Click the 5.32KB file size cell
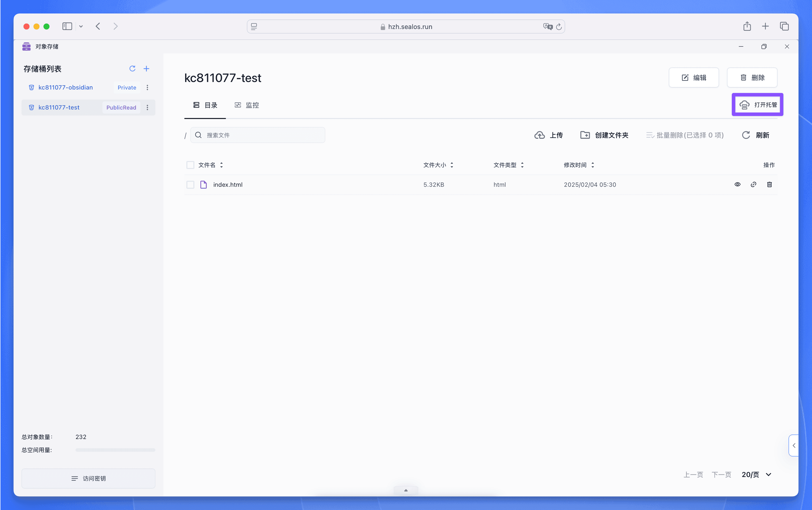Image resolution: width=812 pixels, height=510 pixels. [x=433, y=184]
